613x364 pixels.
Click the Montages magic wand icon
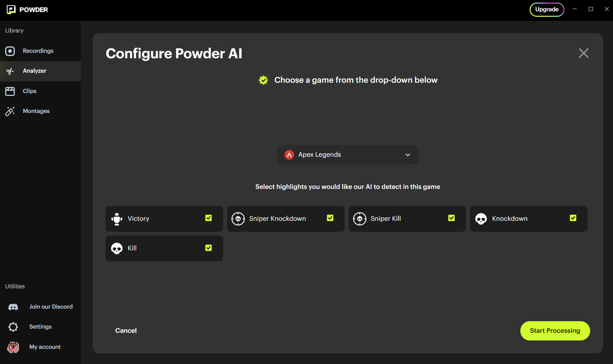tap(10, 111)
